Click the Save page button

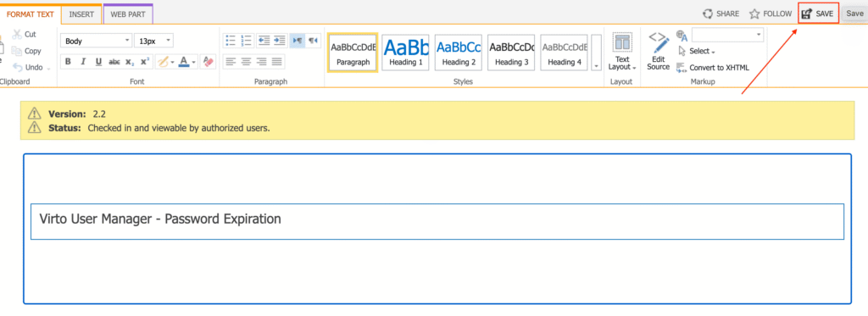click(818, 14)
